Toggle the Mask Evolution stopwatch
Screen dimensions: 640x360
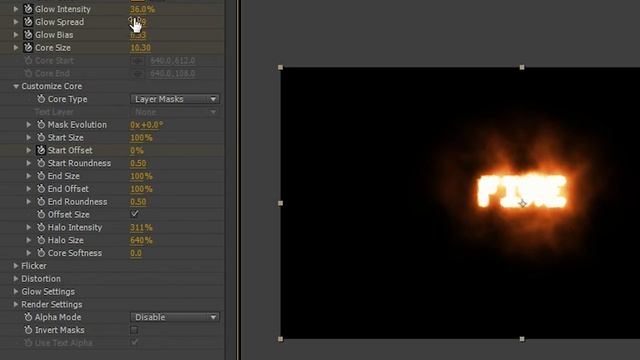(x=41, y=125)
